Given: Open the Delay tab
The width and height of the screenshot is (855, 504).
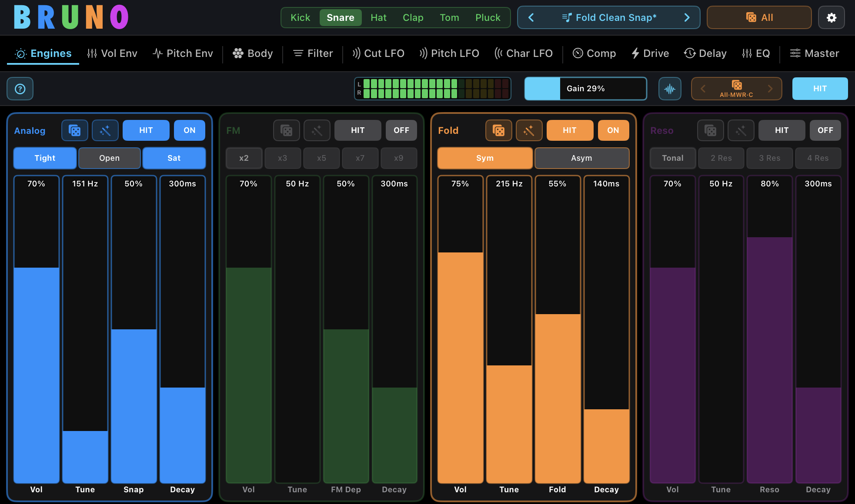Looking at the screenshot, I should [x=705, y=53].
